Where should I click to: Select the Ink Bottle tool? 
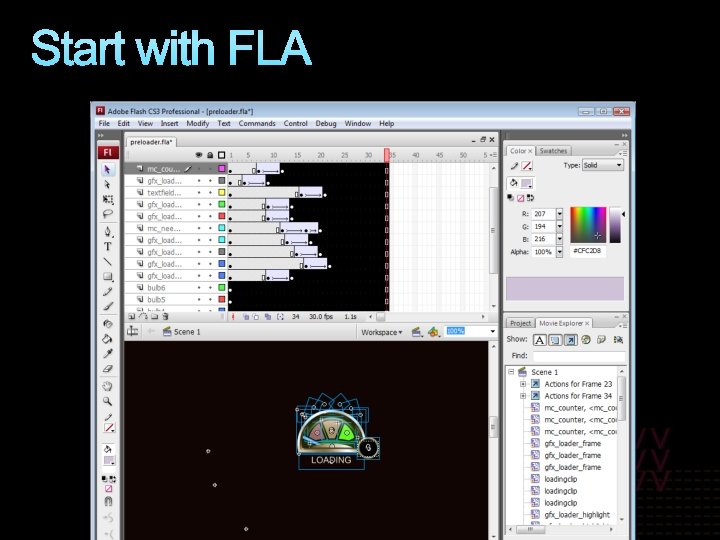click(107, 324)
